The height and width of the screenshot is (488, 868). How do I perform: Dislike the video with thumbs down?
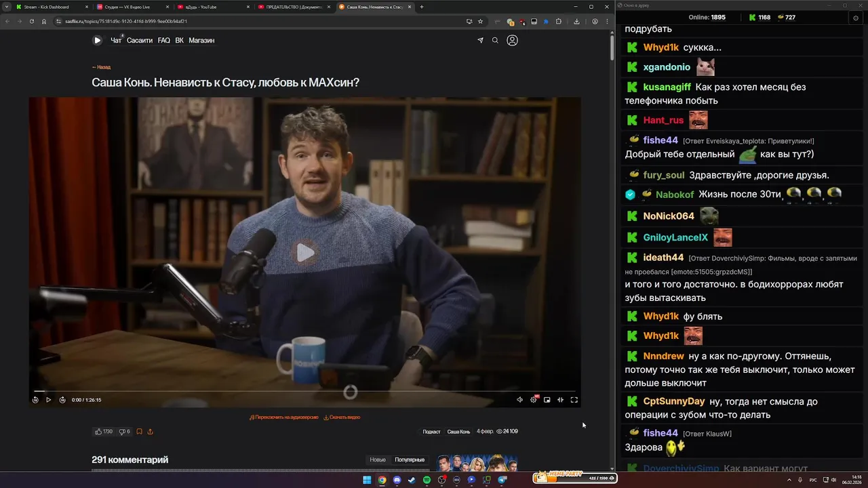pyautogui.click(x=124, y=432)
